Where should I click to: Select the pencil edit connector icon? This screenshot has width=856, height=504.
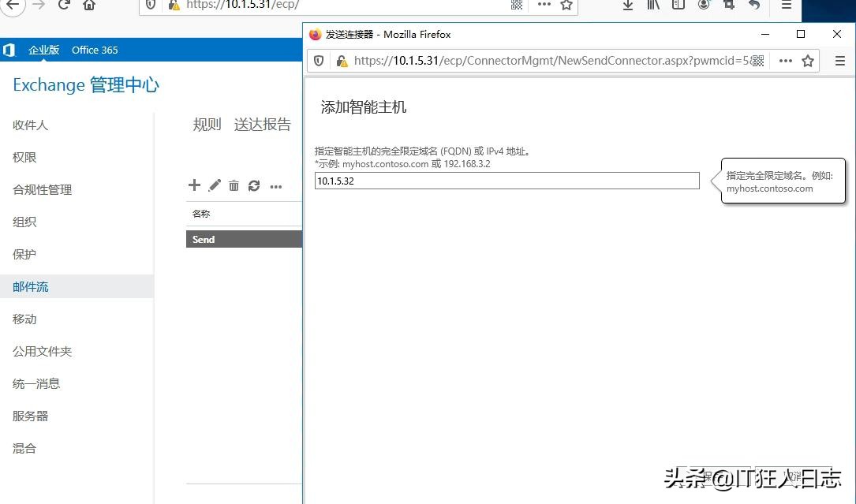pos(214,185)
